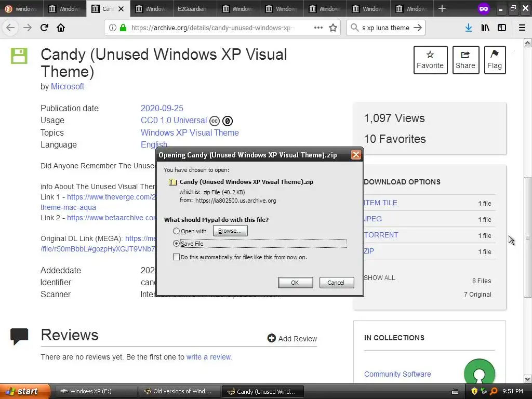Image resolution: width=532 pixels, height=399 pixels.
Task: Click the green secure padlock icon
Action: point(123,28)
